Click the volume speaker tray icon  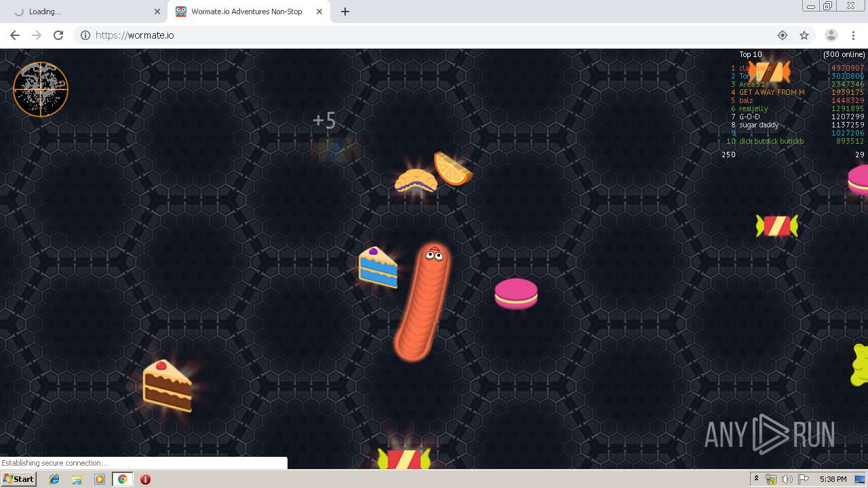point(787,479)
